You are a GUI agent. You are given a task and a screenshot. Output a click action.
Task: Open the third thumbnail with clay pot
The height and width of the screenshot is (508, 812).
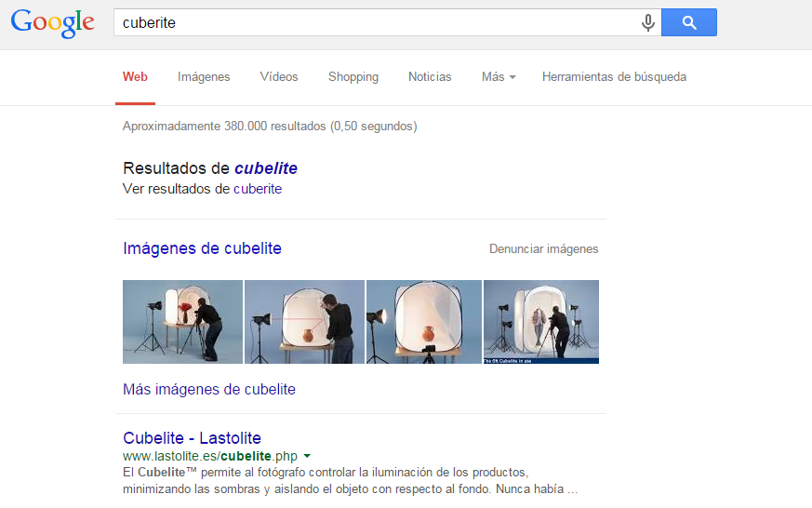click(424, 322)
